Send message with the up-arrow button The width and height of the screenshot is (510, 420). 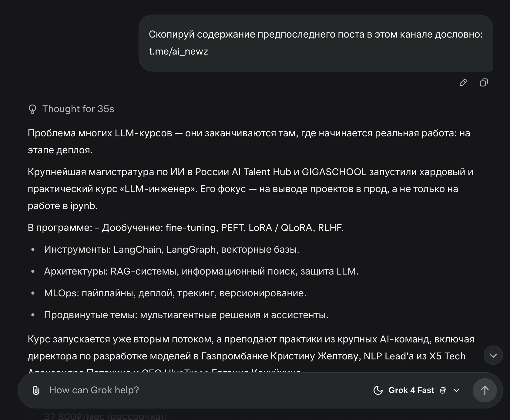click(x=484, y=390)
